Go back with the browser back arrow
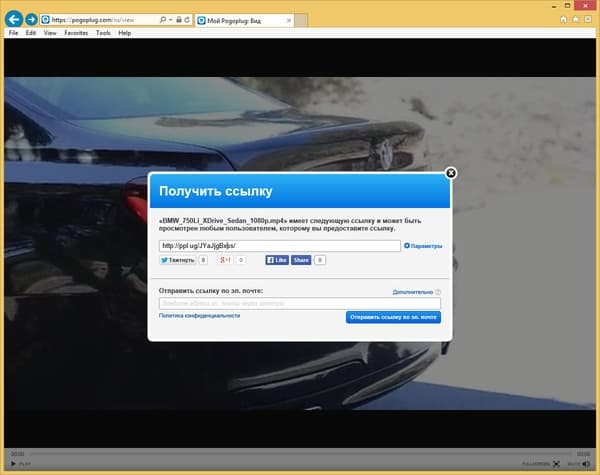600x475 pixels. coord(14,19)
